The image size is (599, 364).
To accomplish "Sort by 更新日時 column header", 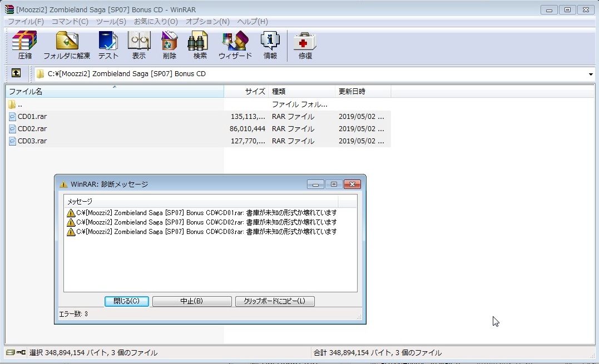I will (363, 92).
